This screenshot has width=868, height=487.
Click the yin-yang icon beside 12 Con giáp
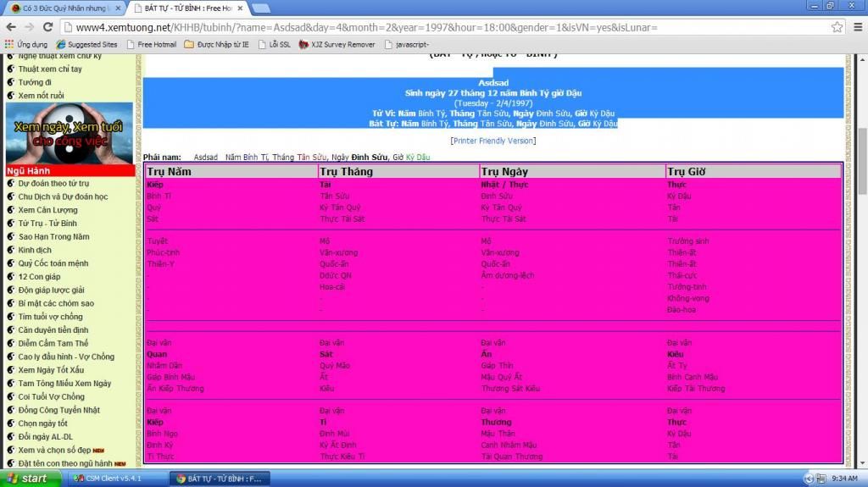(10, 276)
